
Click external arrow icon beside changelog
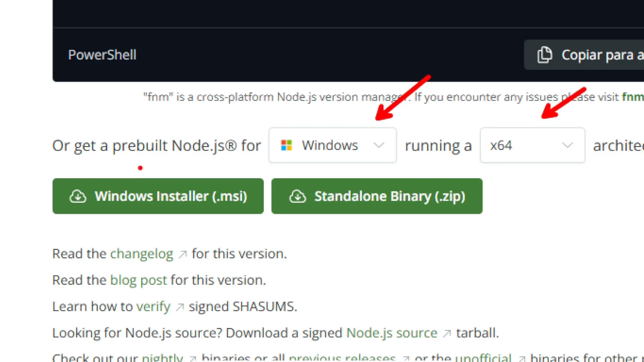[x=182, y=255]
